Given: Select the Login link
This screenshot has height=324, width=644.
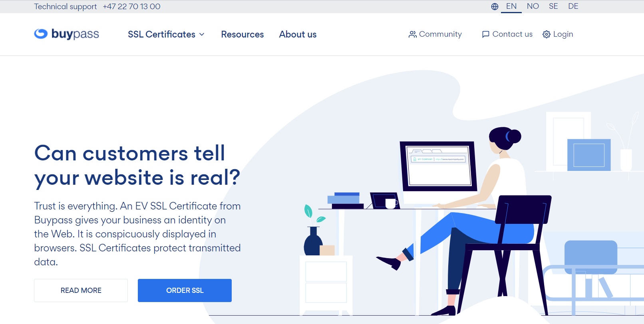Looking at the screenshot, I should 563,34.
